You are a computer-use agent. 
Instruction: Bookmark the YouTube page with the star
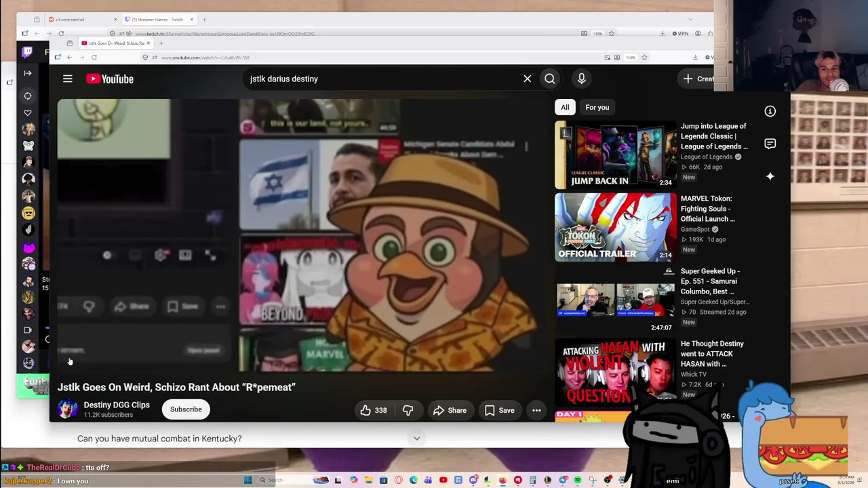tap(644, 58)
